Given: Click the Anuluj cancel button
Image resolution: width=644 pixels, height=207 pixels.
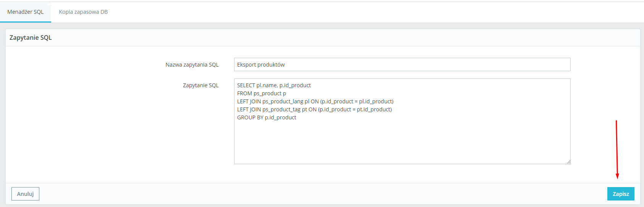Looking at the screenshot, I should point(25,194).
